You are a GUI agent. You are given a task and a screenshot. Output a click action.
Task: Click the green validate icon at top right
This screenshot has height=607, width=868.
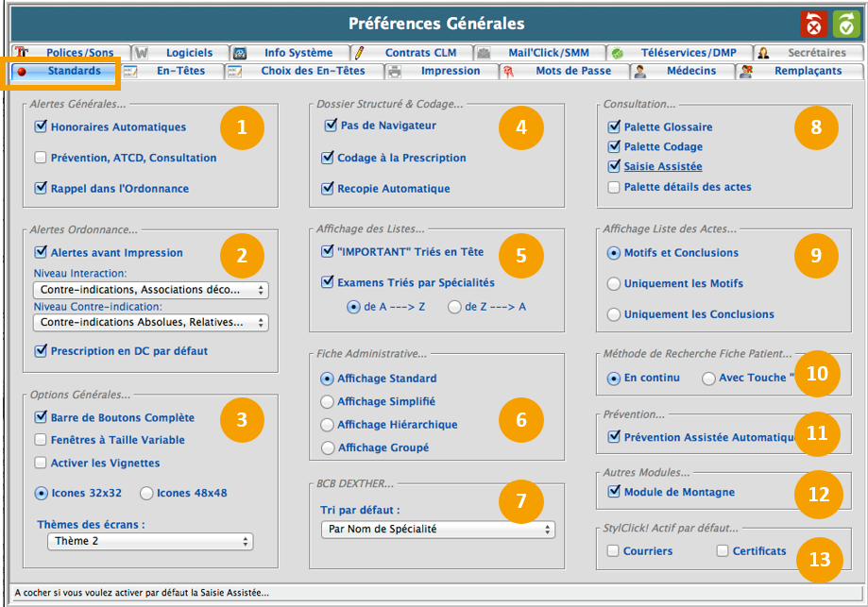click(844, 24)
